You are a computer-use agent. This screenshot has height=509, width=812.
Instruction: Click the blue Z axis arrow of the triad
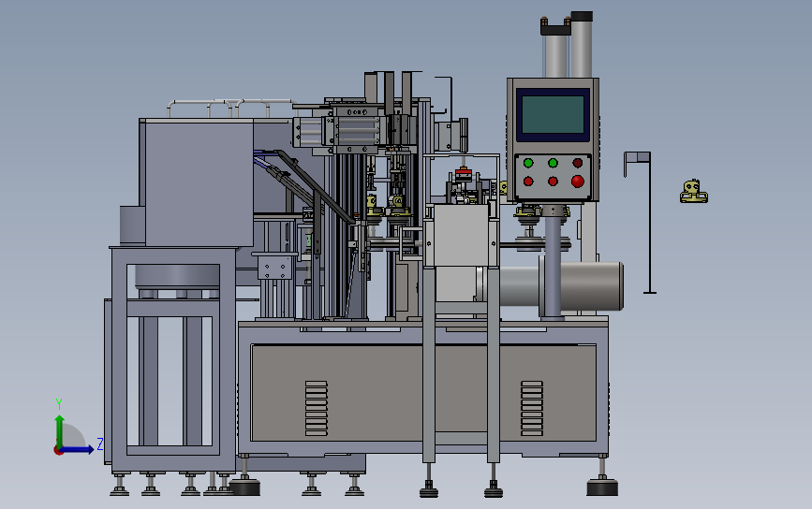tap(78, 449)
